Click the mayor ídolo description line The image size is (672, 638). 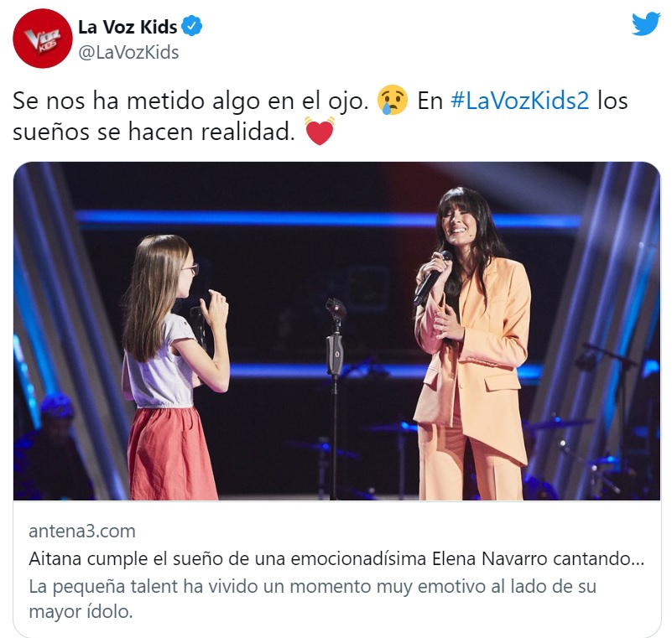click(81, 611)
